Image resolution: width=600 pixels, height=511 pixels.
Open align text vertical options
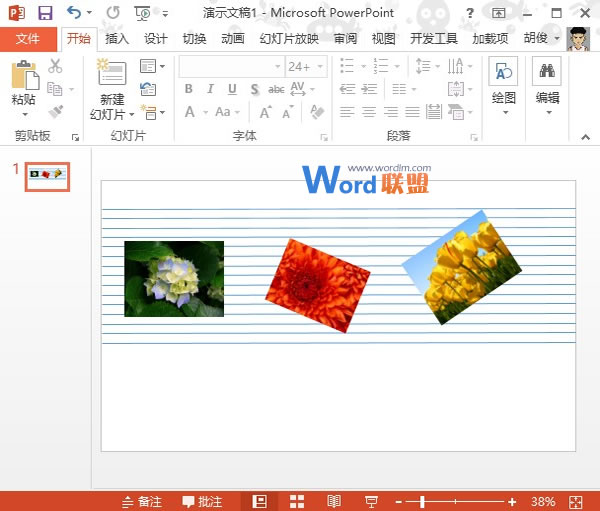(460, 89)
